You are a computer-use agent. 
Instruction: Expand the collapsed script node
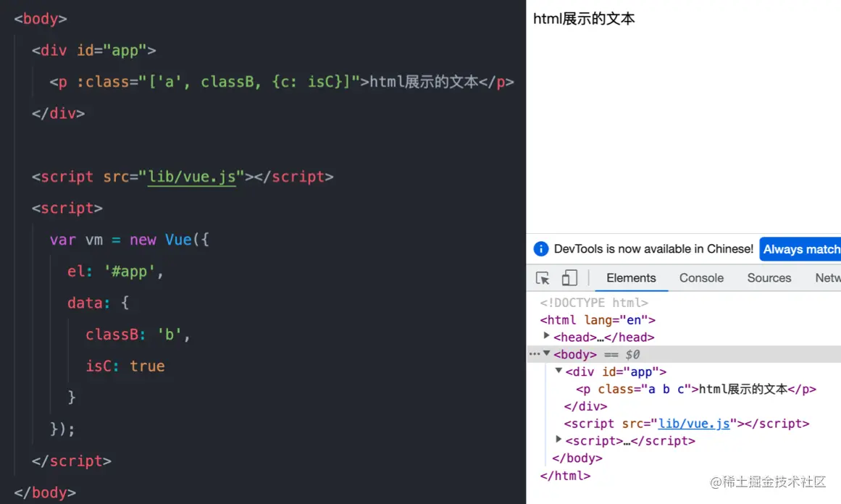(558, 439)
